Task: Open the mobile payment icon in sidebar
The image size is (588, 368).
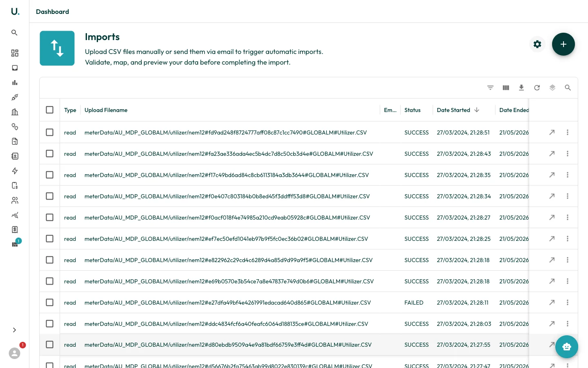Action: tap(15, 186)
